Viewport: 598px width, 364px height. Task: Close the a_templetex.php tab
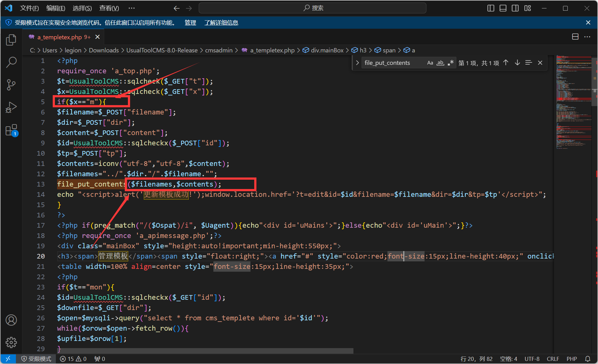(x=98, y=37)
